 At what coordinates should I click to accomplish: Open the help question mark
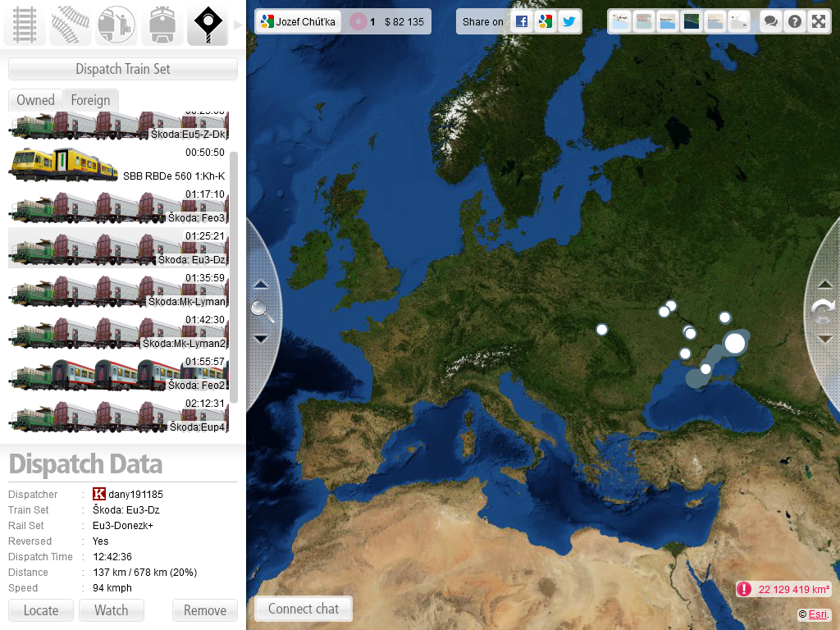point(794,22)
